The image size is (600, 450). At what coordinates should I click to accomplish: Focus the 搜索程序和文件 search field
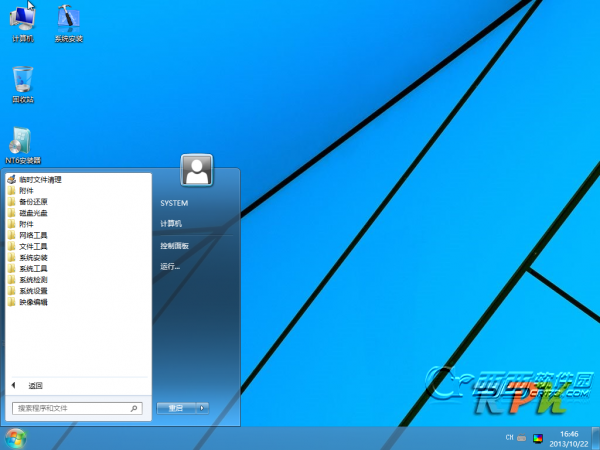coord(77,408)
